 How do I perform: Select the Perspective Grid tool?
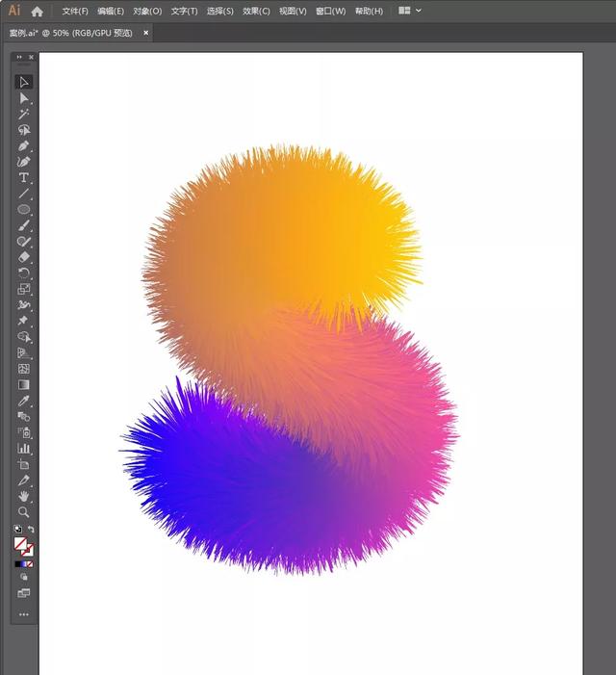point(24,353)
